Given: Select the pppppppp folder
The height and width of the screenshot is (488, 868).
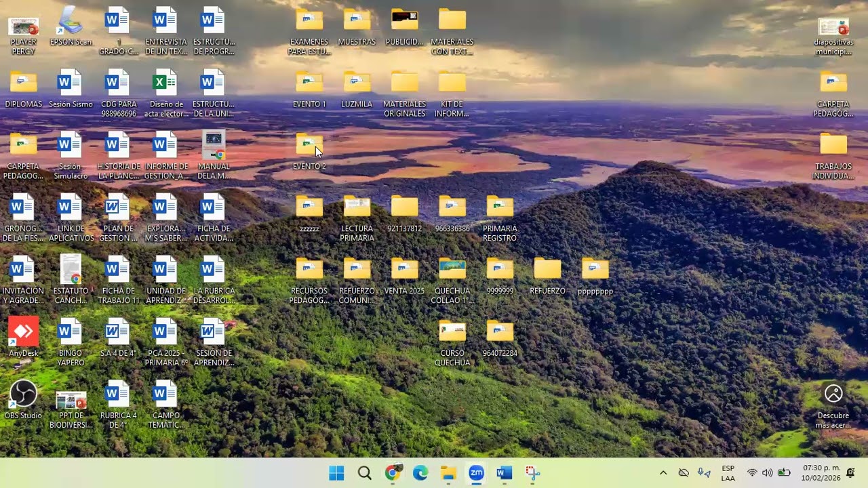Looking at the screenshot, I should click(595, 277).
